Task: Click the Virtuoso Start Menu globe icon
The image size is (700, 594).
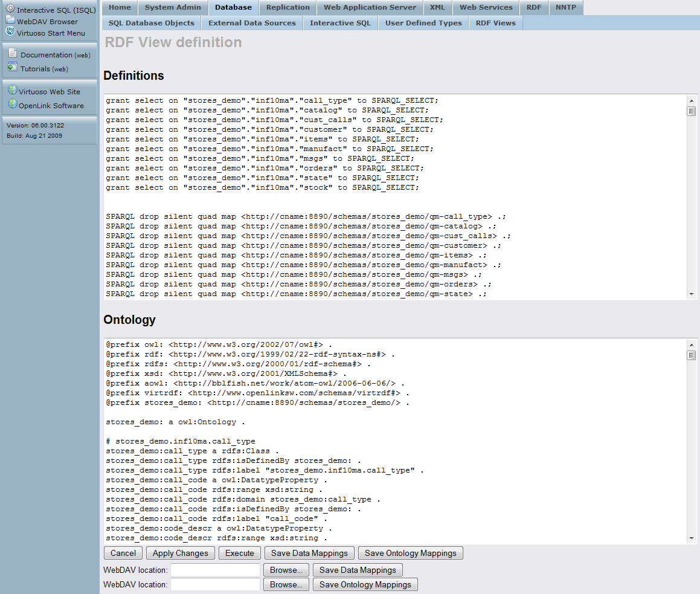Action: click(x=10, y=31)
